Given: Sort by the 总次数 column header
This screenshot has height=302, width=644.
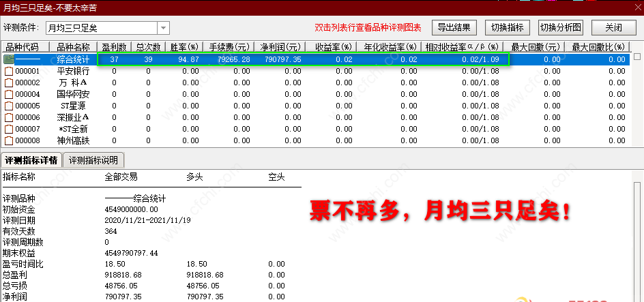Looking at the screenshot, I should (148, 47).
